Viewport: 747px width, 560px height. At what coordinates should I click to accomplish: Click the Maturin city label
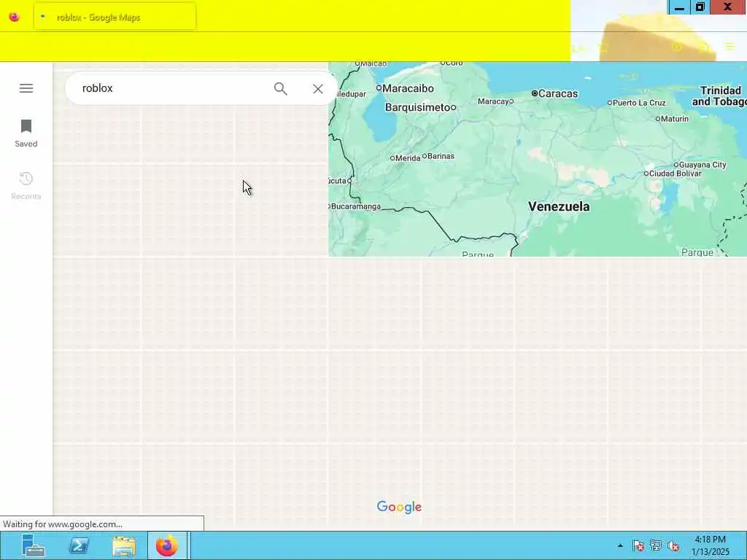coord(675,119)
